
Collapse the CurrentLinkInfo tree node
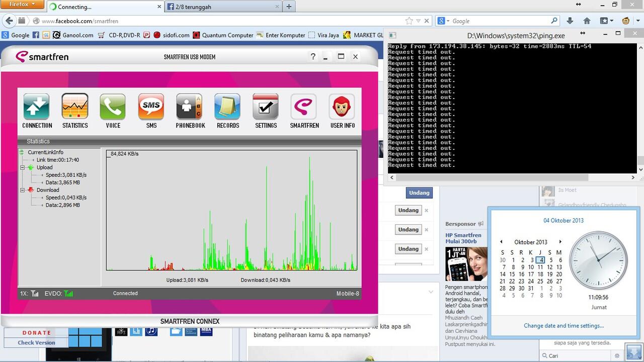coord(22,152)
